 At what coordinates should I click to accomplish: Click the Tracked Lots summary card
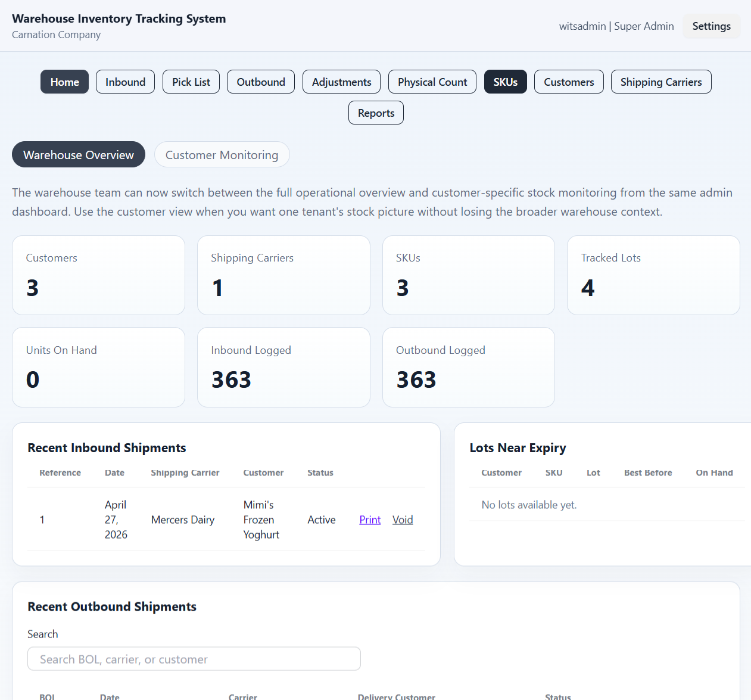[x=653, y=275]
